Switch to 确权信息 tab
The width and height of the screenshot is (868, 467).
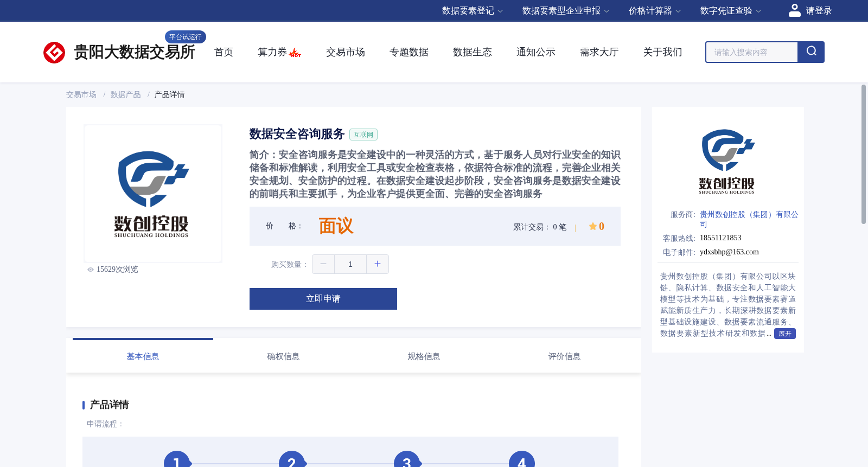(283, 356)
